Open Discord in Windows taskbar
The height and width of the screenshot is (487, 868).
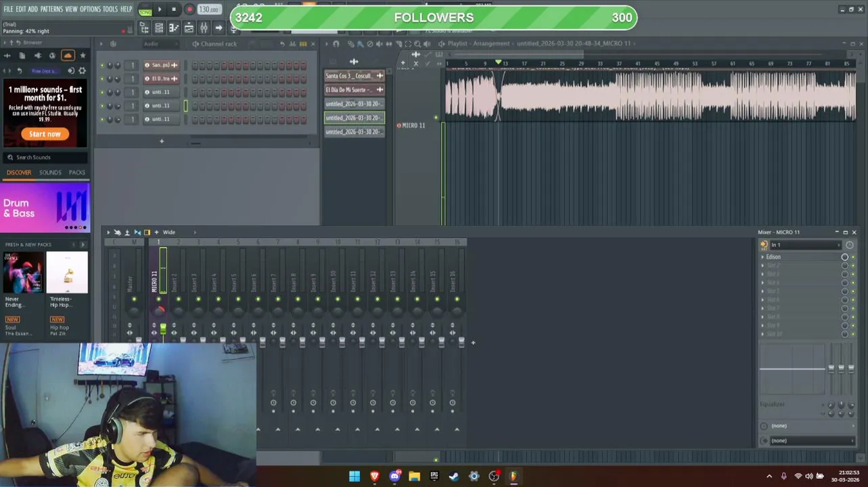click(394, 476)
